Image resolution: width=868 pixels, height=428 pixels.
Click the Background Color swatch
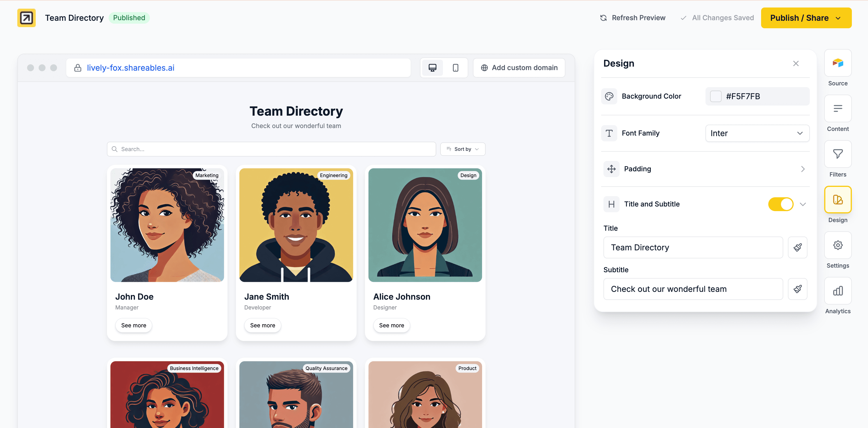click(715, 96)
